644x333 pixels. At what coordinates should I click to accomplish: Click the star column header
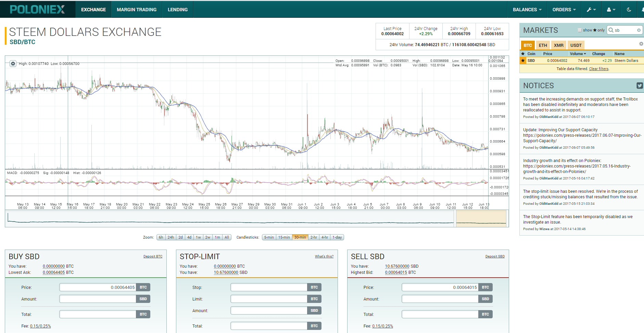[523, 54]
